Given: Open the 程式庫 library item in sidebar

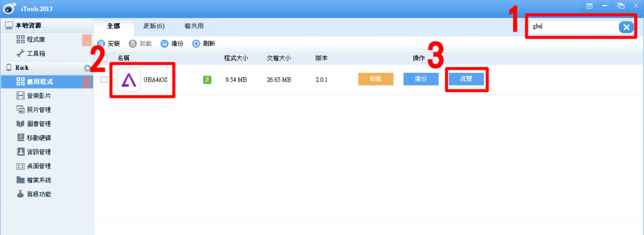Looking at the screenshot, I should [x=47, y=40].
